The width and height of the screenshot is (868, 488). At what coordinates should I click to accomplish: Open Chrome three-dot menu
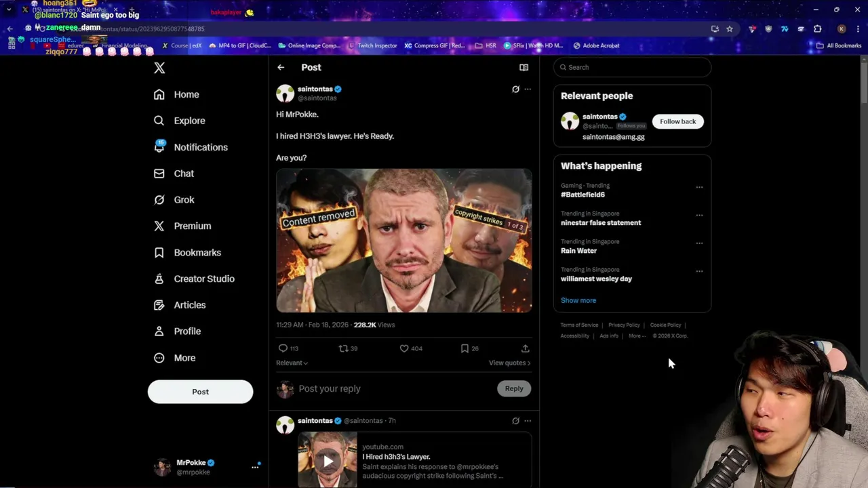[857, 28]
